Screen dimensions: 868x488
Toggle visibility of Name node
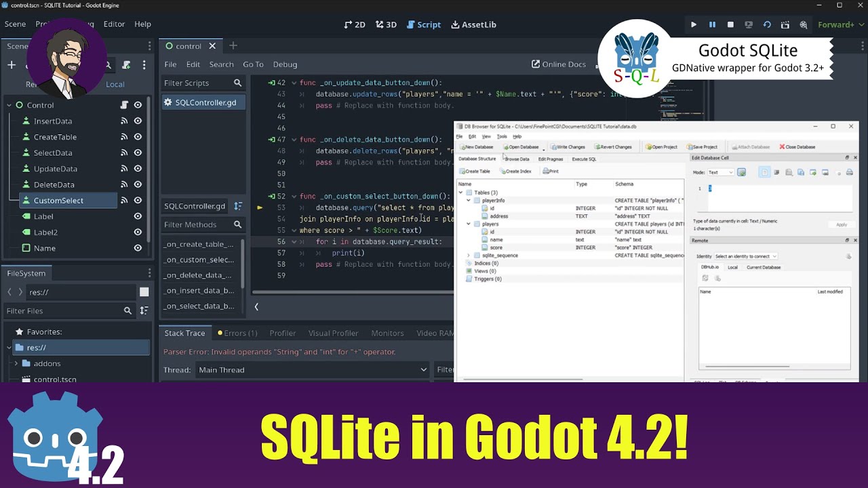coord(138,248)
